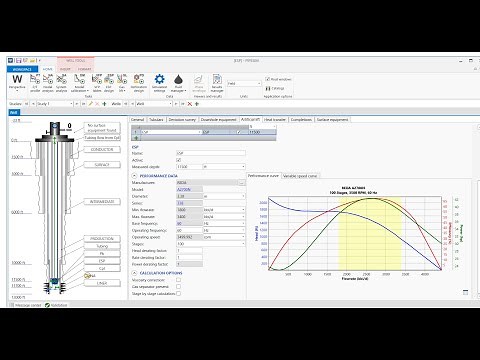This screenshot has width=480, height=360.
Task: Open the Variable speed curve tab
Action: [x=300, y=176]
